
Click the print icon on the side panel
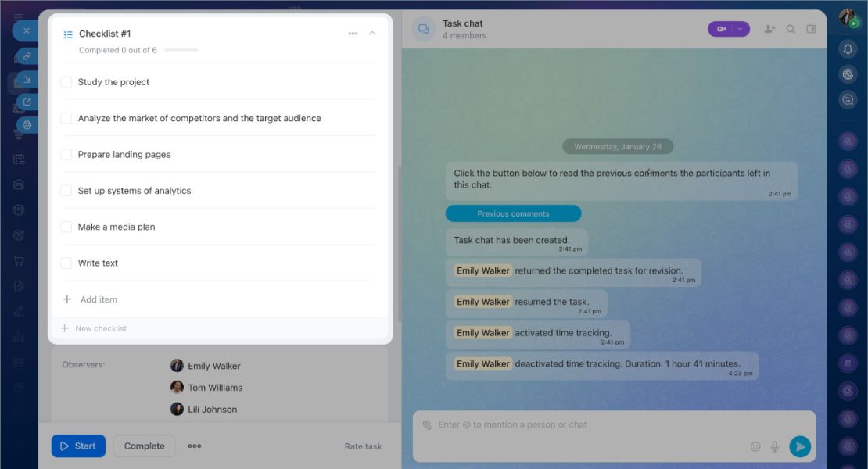[x=27, y=125]
